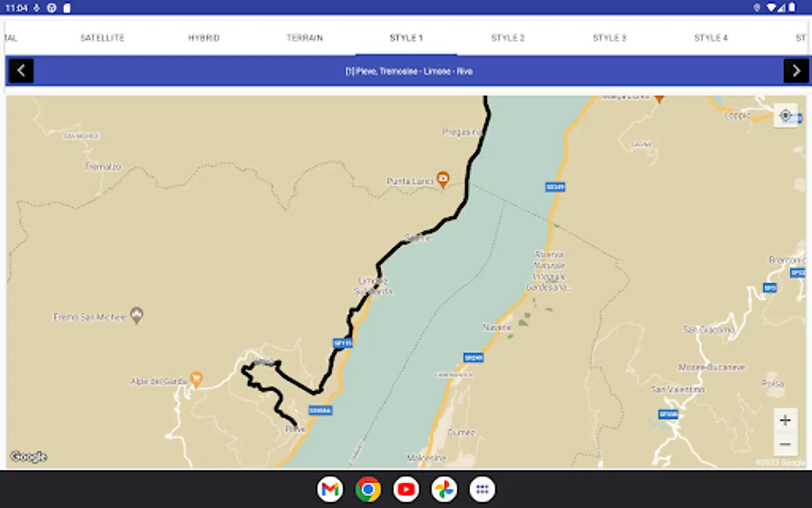Go to next route with right arrow
This screenshot has height=508, width=812.
coord(796,71)
